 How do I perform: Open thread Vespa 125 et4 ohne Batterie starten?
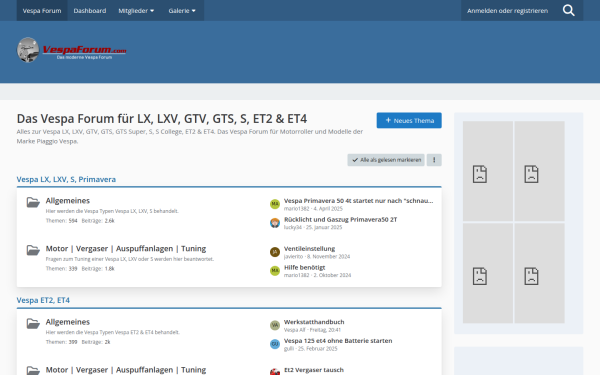coord(338,341)
